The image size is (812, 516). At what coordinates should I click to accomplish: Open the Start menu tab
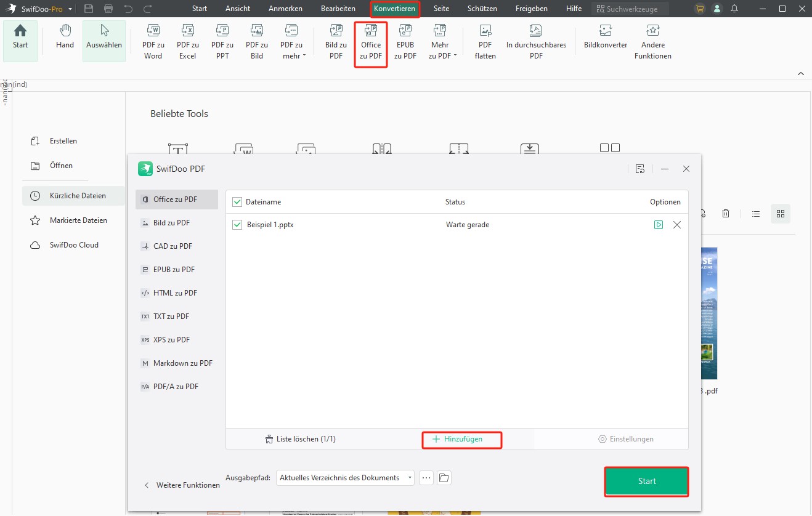(200, 9)
